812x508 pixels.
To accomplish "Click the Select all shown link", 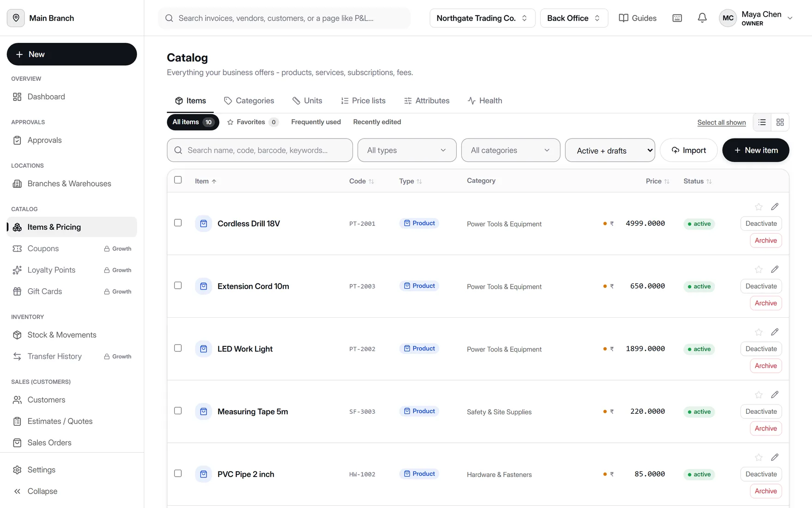I will coord(722,122).
